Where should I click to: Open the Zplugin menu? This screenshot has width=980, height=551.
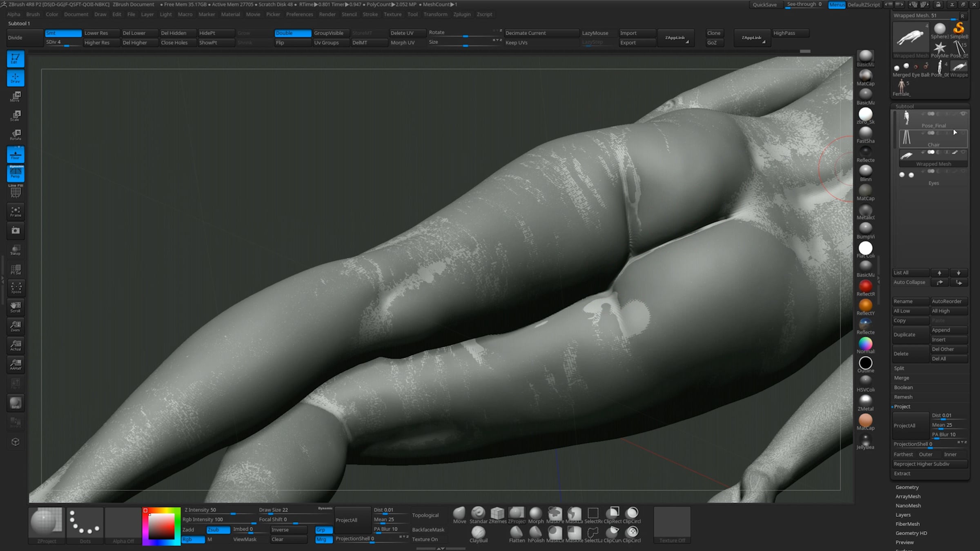(461, 14)
